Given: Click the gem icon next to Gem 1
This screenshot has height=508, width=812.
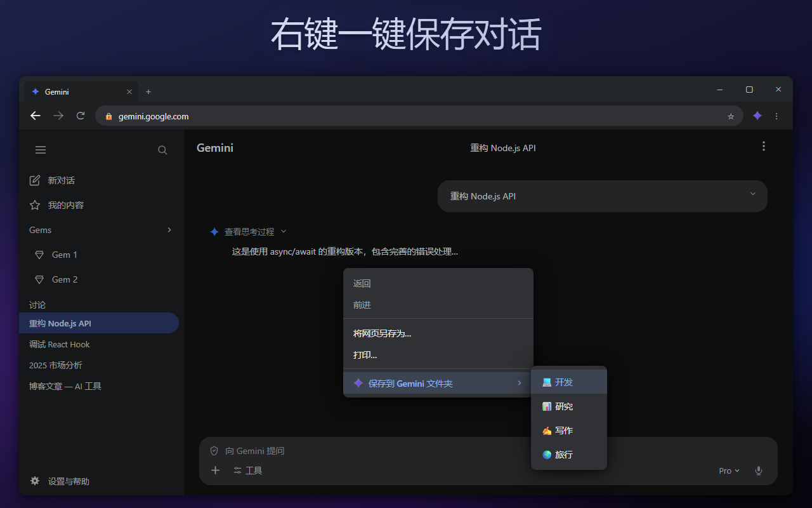Looking at the screenshot, I should [x=39, y=255].
